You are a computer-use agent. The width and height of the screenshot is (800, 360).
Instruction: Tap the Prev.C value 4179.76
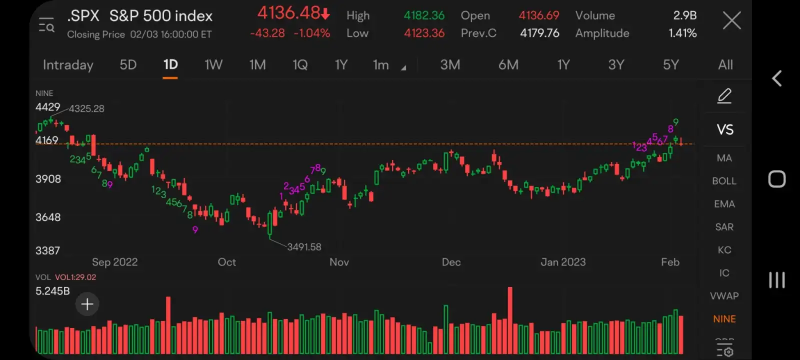539,34
